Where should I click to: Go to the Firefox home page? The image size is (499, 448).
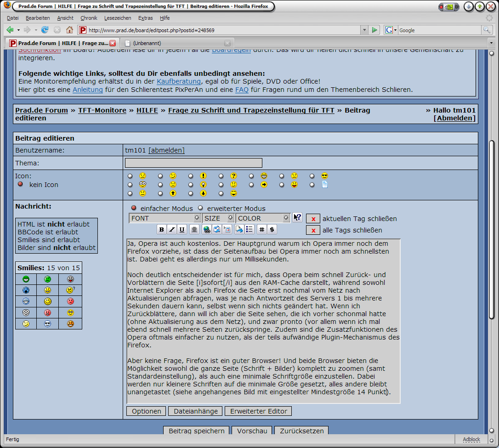(x=69, y=30)
